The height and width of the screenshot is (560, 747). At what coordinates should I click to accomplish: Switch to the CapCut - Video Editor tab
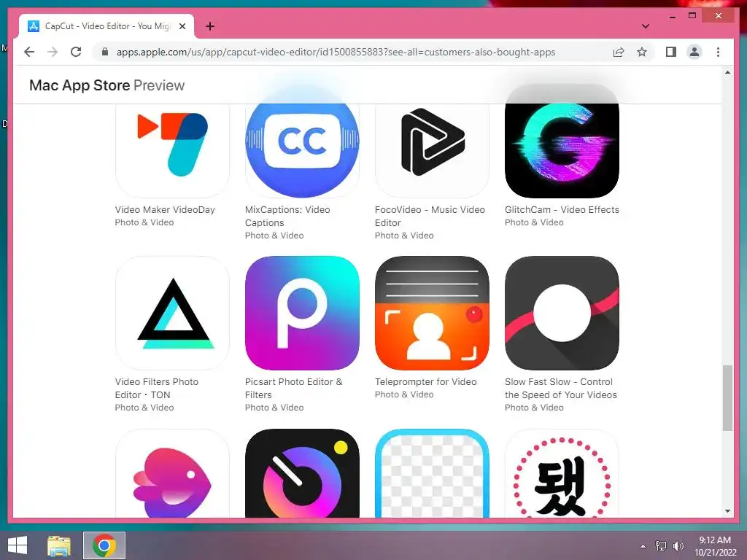coord(107,26)
